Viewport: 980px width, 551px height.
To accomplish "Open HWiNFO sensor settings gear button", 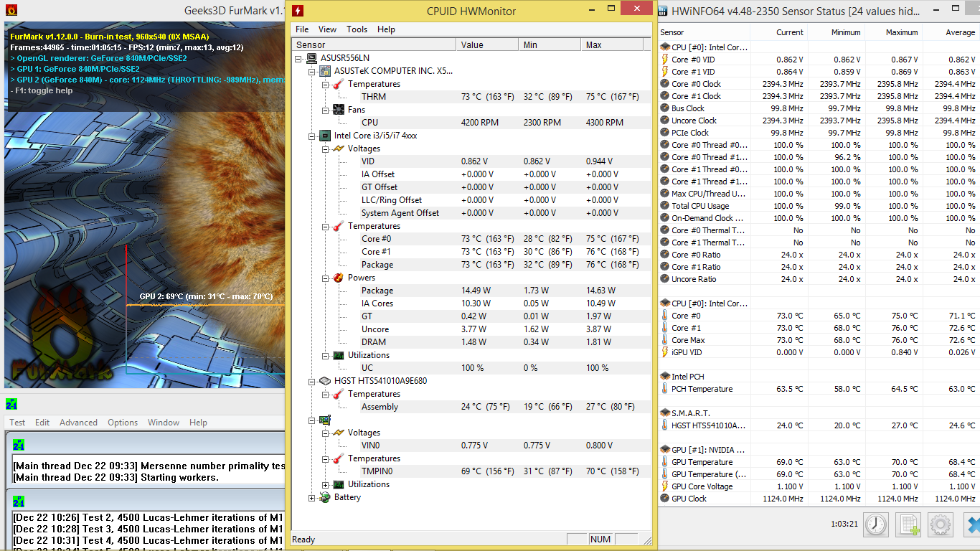I will coord(941,525).
